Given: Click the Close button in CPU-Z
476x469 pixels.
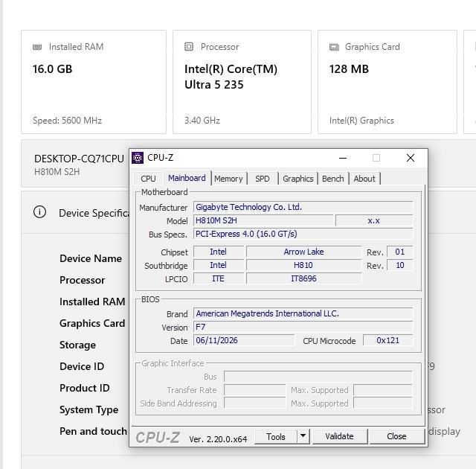Looking at the screenshot, I should click(396, 436).
